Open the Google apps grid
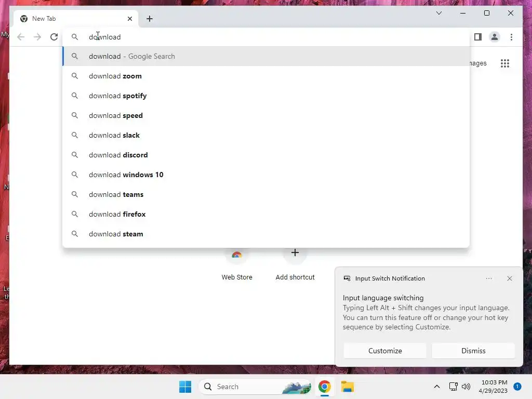Screen dimensions: 532x399 click(505, 63)
